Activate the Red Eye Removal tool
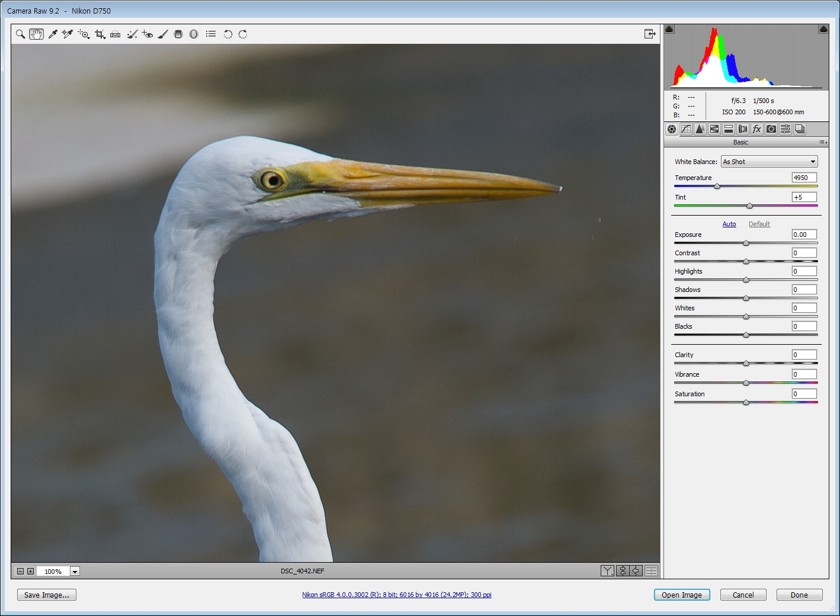 click(148, 34)
